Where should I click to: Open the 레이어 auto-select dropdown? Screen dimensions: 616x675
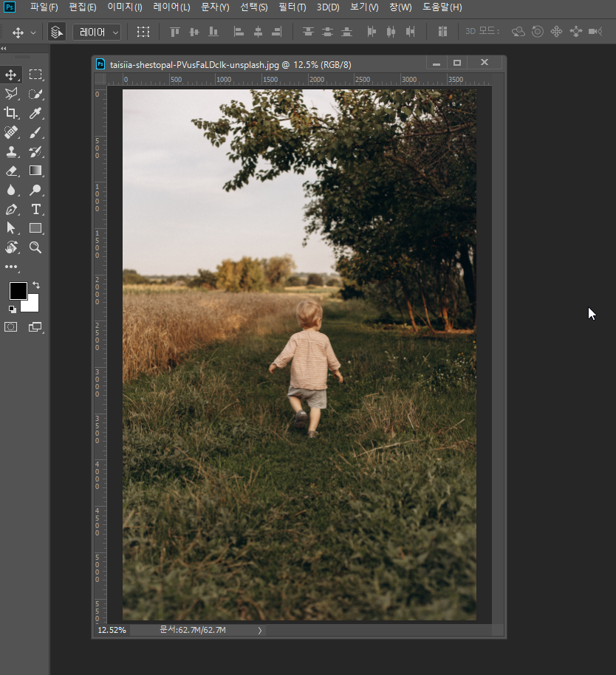[97, 32]
